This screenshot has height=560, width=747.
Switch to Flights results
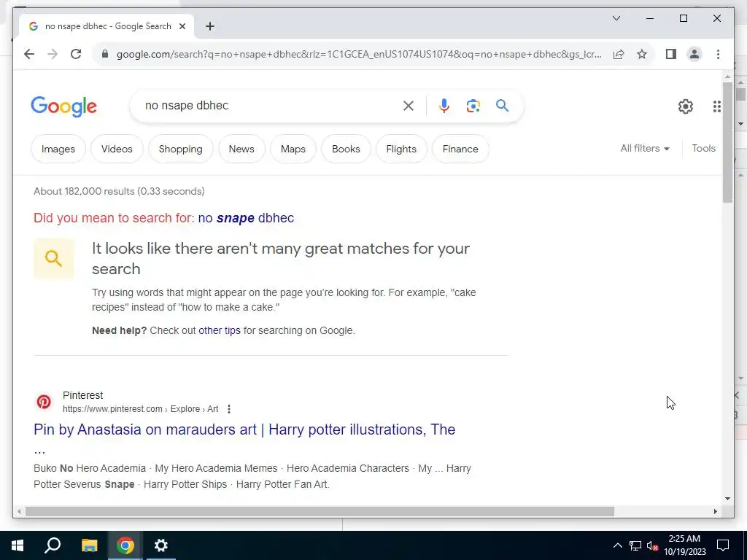pos(401,149)
